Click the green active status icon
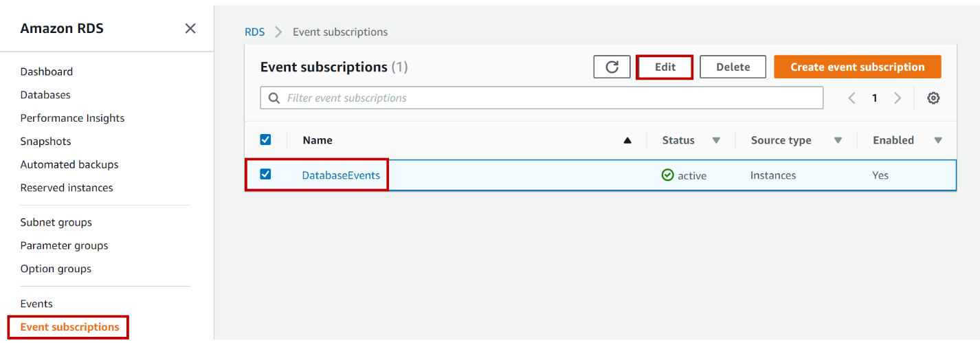The image size is (980, 343). point(667,175)
